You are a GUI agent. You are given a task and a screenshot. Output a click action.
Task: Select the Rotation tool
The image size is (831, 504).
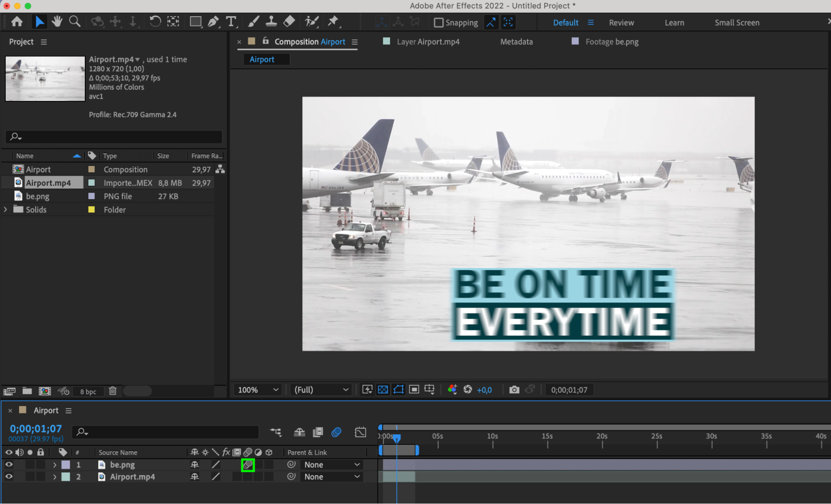[x=155, y=22]
